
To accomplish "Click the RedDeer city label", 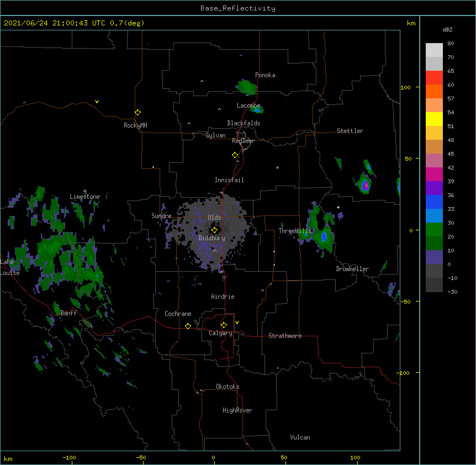I will pos(243,141).
